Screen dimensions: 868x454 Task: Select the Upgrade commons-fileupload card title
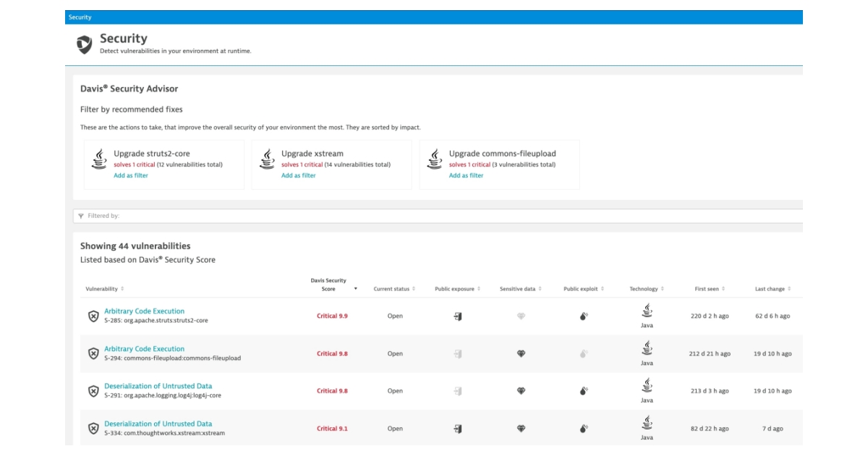[x=503, y=154]
